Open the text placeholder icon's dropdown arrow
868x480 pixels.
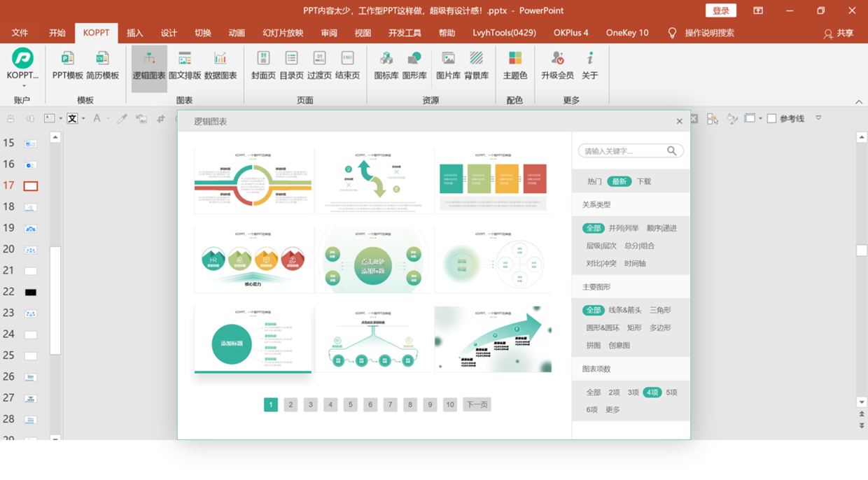60,119
